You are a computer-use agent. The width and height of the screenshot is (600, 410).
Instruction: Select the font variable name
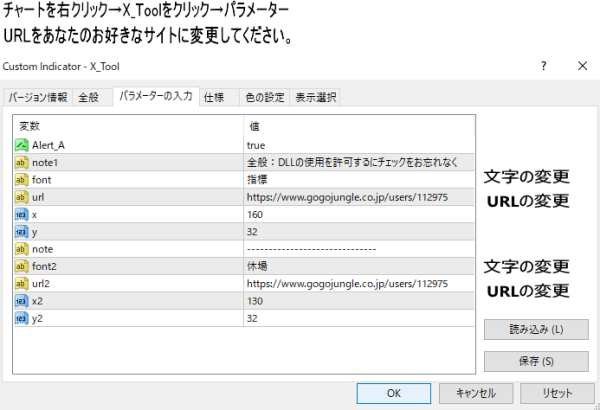[41, 180]
